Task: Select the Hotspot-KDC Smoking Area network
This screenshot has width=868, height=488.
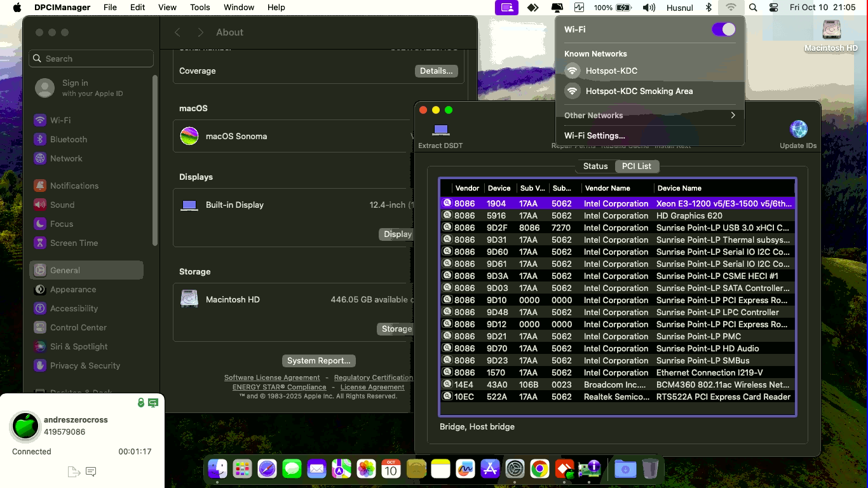Action: point(649,91)
